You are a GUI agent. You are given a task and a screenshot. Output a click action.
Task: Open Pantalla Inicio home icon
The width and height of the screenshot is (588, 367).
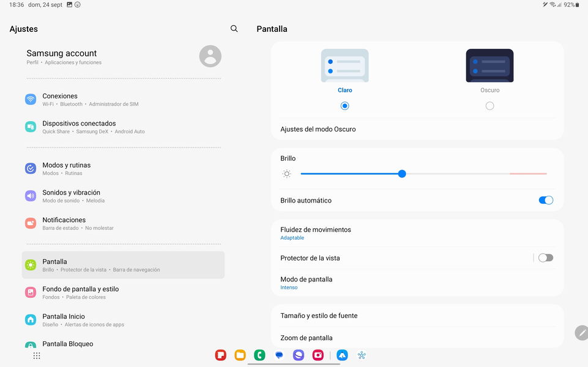(31, 320)
